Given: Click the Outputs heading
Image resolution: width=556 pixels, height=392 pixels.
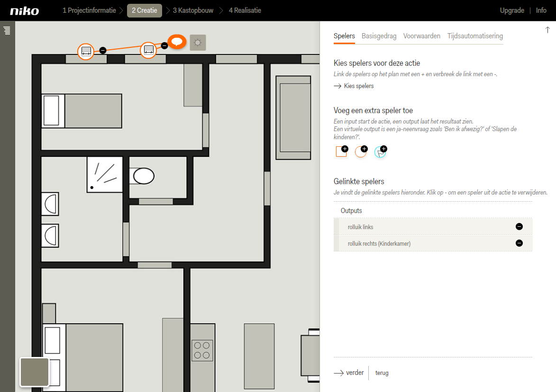Looking at the screenshot, I should click(351, 211).
